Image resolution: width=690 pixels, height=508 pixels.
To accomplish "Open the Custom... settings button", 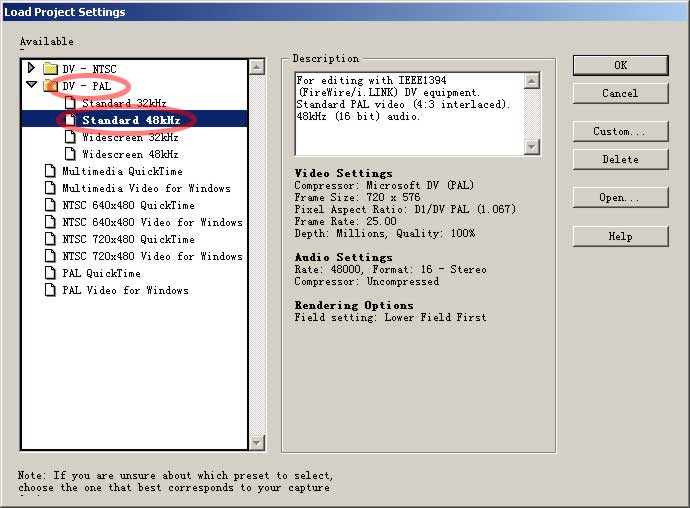I will [620, 131].
